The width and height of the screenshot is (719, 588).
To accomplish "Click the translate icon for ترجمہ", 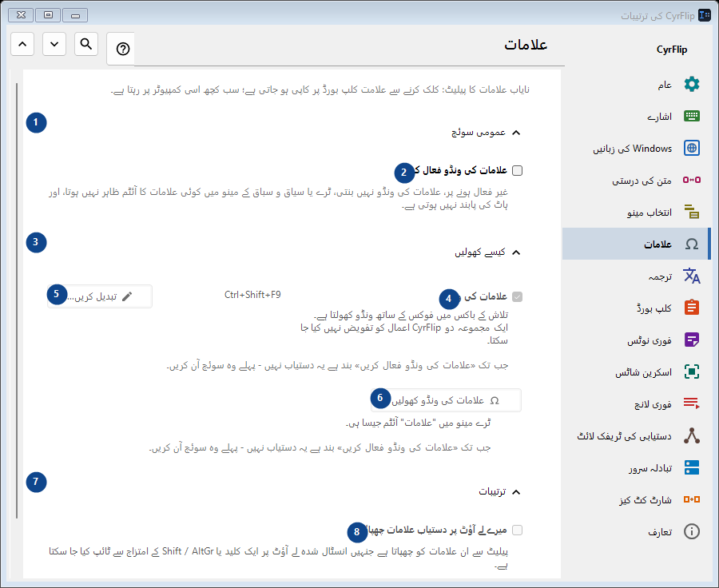I will 692,276.
